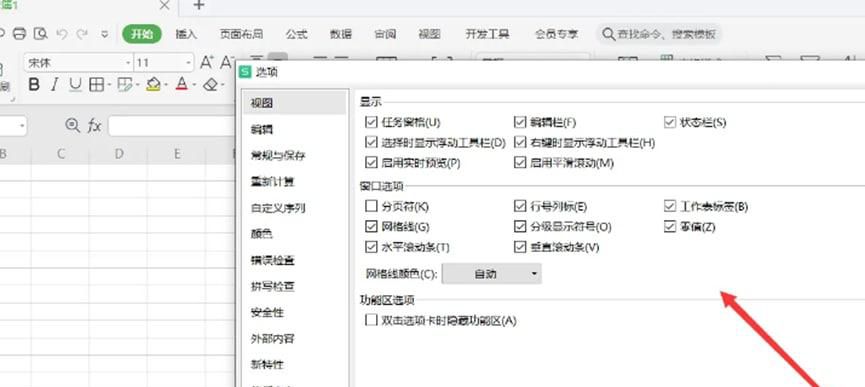Image resolution: width=865 pixels, height=387 pixels.
Task: Open the quick access toolbar customize arrow
Action: [105, 34]
